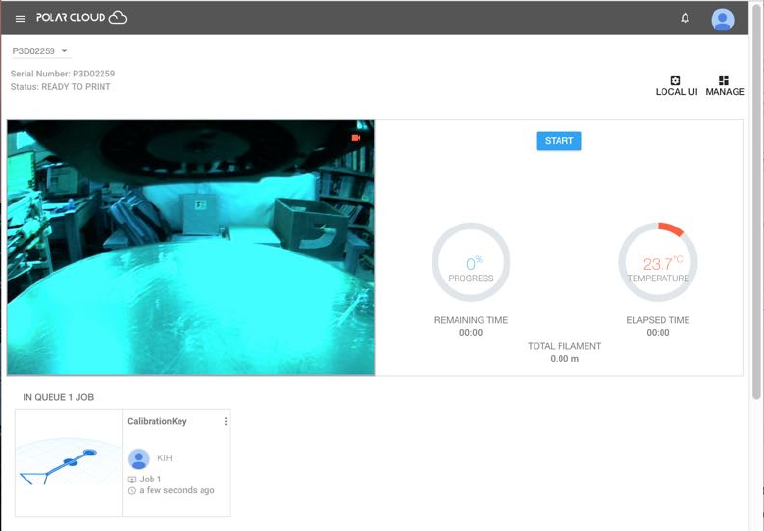Click the 'Status: READY TO PRINT' text
764x531 pixels.
coord(60,87)
